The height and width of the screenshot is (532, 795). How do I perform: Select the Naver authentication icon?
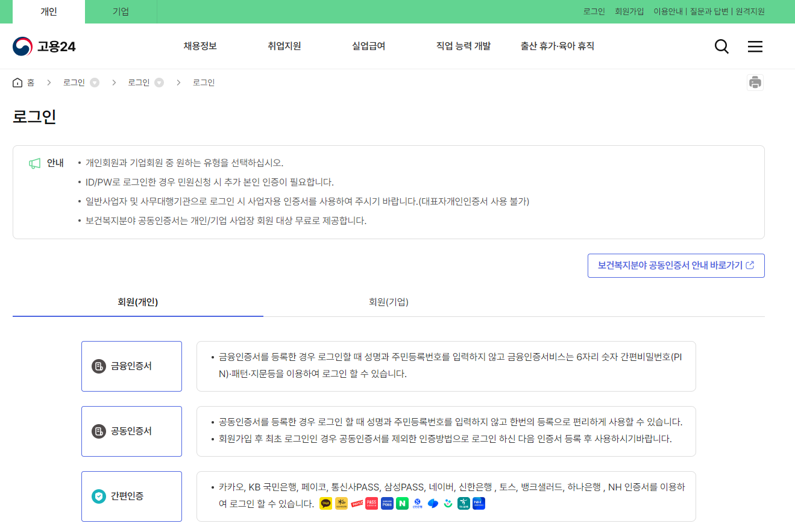click(401, 503)
